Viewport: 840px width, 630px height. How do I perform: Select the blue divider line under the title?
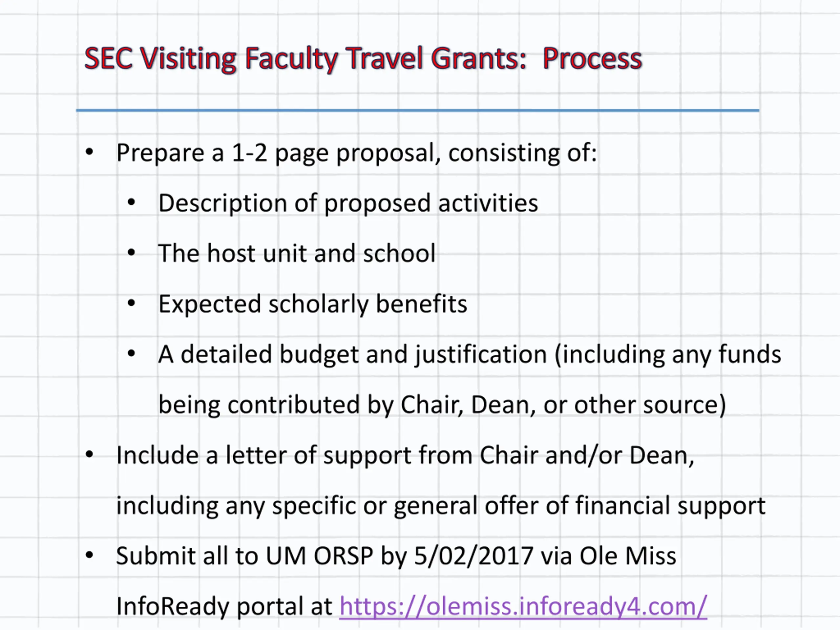click(417, 111)
